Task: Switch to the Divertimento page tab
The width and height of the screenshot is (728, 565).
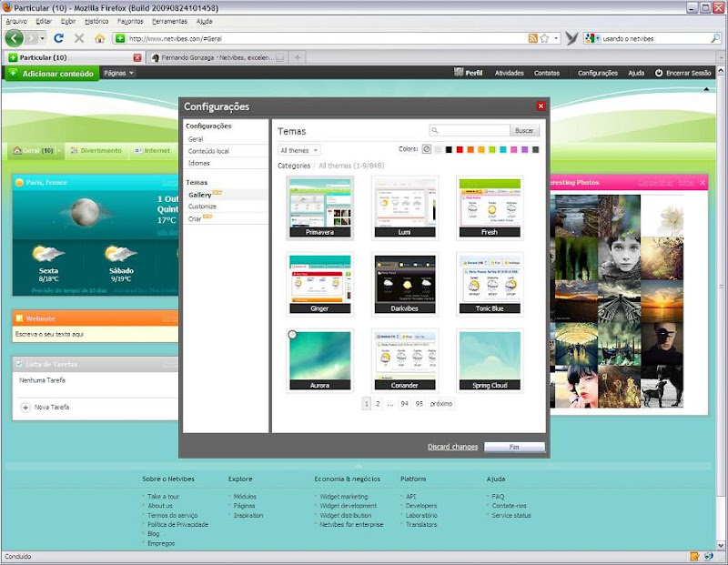Action: coord(96,151)
